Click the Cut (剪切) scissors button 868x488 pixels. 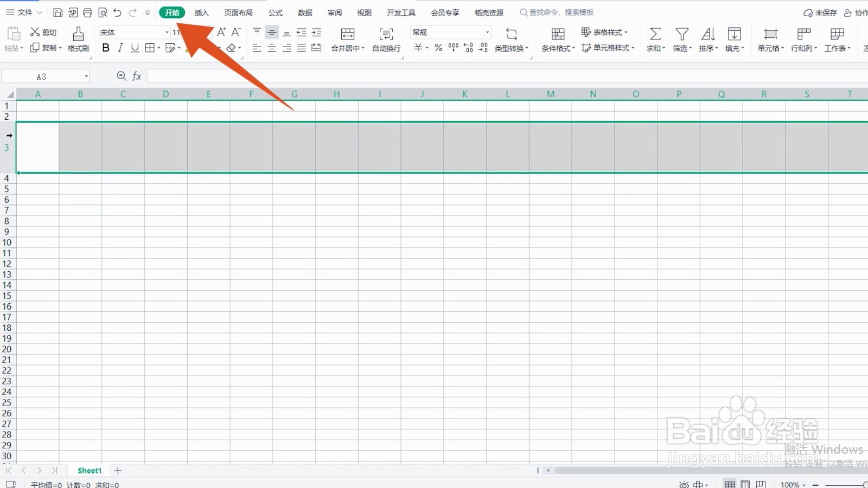[x=43, y=33]
